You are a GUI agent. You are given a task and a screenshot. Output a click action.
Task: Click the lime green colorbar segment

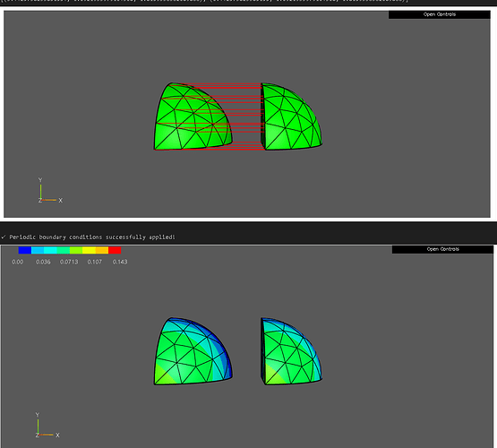coord(76,251)
